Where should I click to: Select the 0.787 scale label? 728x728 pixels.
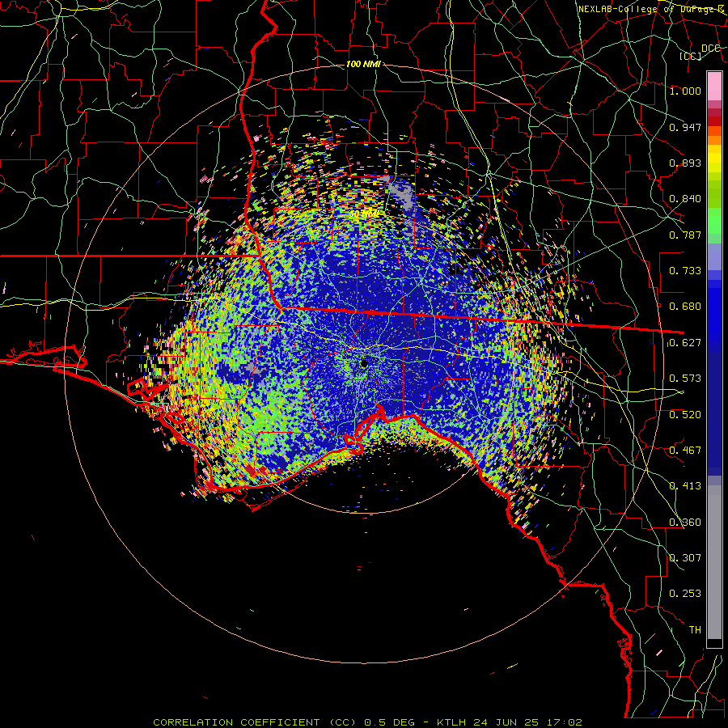(685, 235)
